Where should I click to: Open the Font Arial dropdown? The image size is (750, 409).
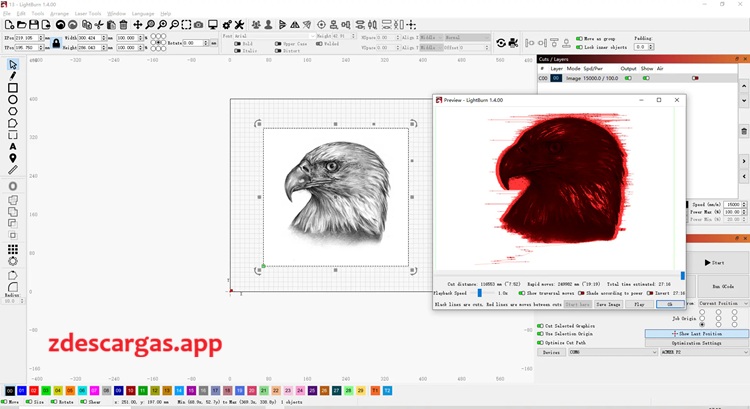coord(275,36)
